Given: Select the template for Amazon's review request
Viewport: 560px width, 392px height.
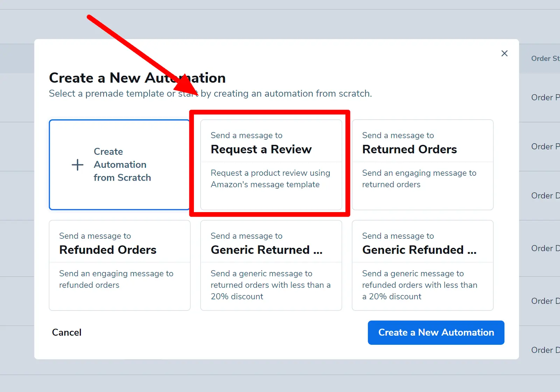Looking at the screenshot, I should pyautogui.click(x=271, y=164).
